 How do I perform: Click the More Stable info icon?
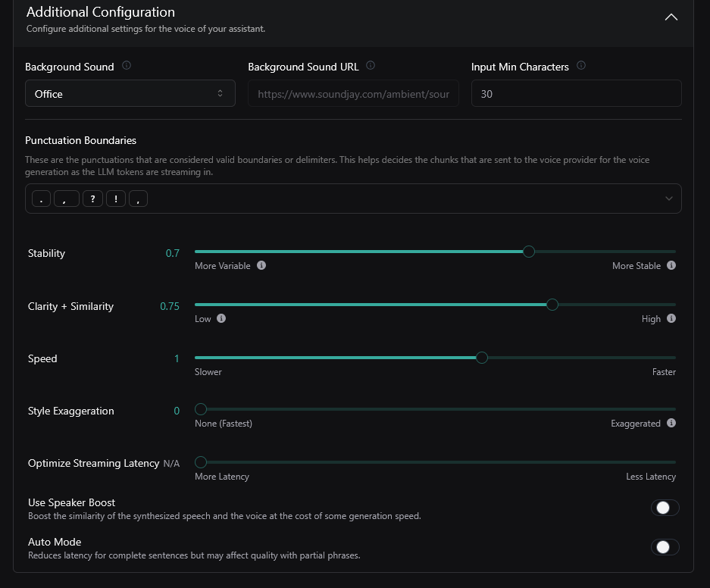click(x=671, y=266)
